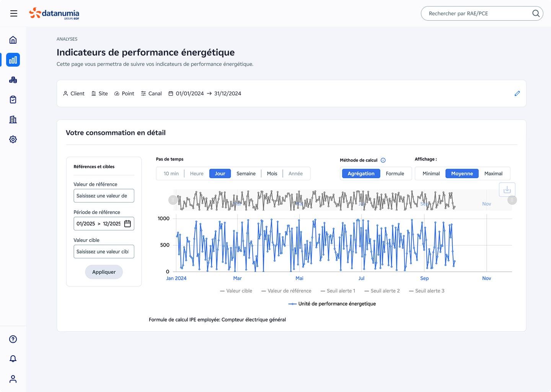551x392 pixels.
Task: Open the help question mark icon
Action: point(13,339)
